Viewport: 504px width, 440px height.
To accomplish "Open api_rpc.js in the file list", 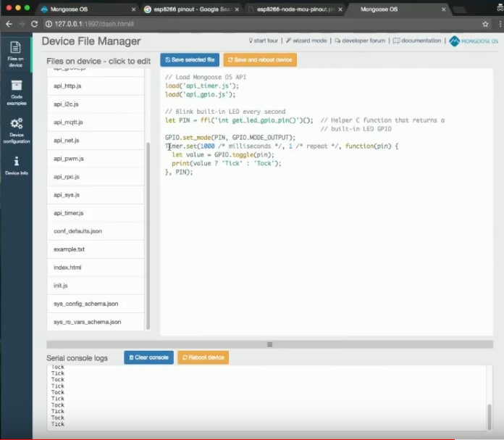I will point(96,177).
